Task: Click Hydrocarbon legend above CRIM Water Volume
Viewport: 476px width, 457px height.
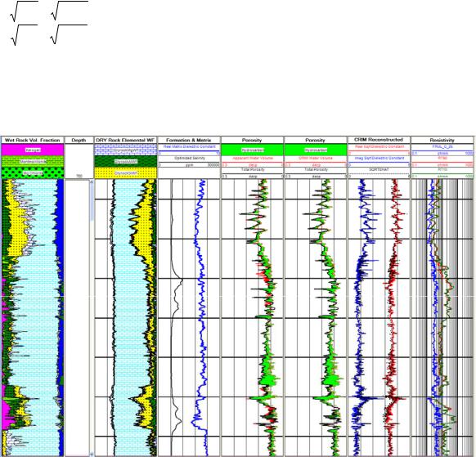Action: [x=315, y=150]
